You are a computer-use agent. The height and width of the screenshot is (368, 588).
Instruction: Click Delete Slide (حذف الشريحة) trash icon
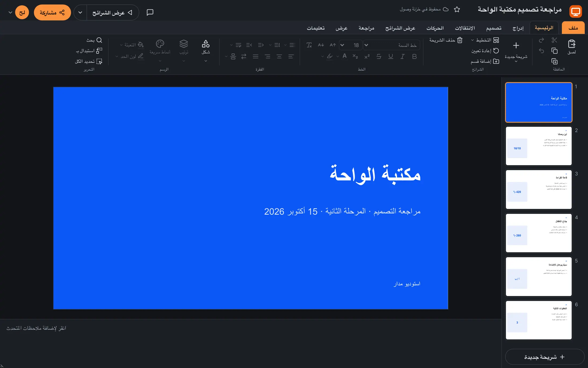click(x=460, y=40)
